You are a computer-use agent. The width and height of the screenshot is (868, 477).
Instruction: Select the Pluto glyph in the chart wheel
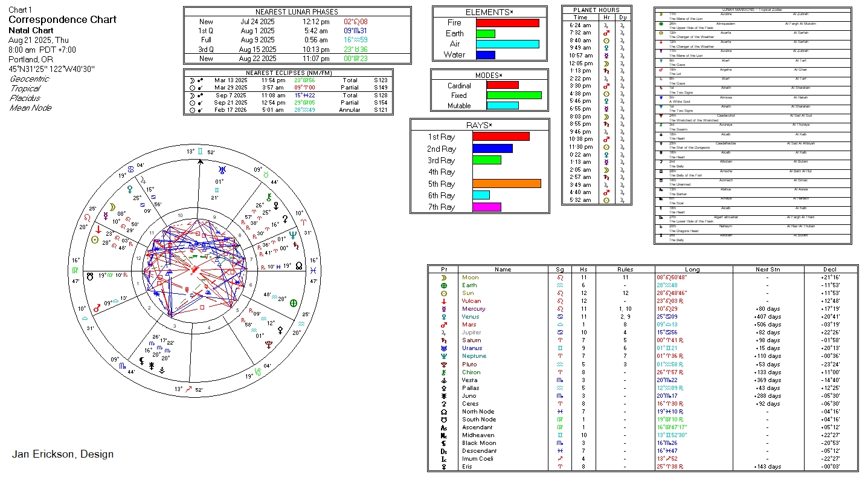point(268,345)
